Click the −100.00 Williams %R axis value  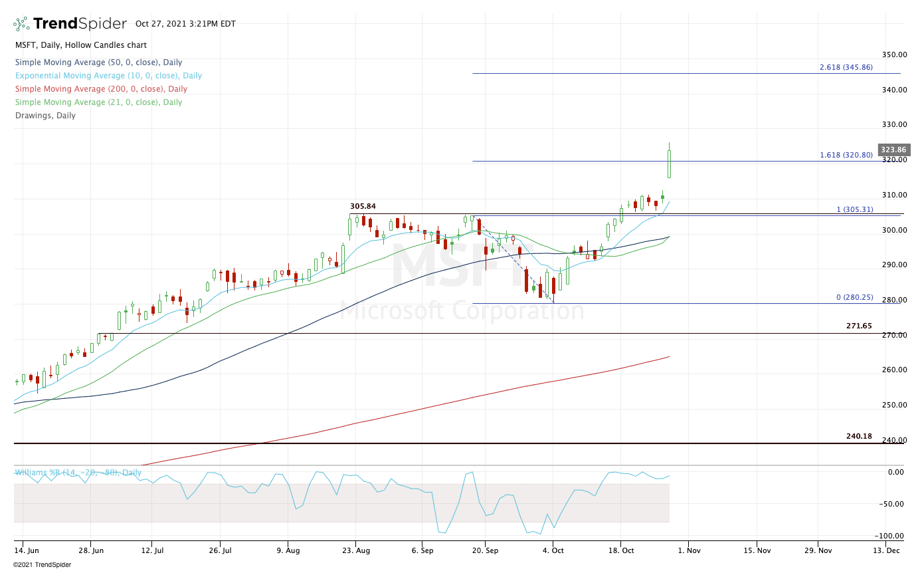(x=890, y=536)
